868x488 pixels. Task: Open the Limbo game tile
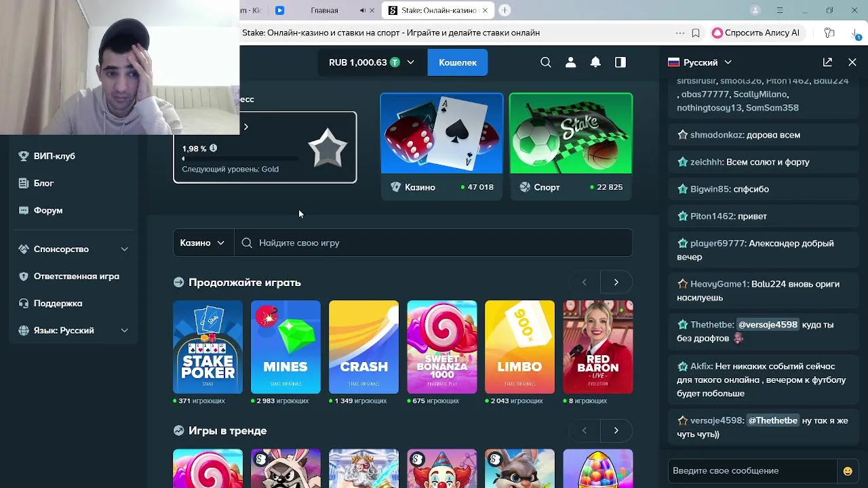tap(519, 347)
